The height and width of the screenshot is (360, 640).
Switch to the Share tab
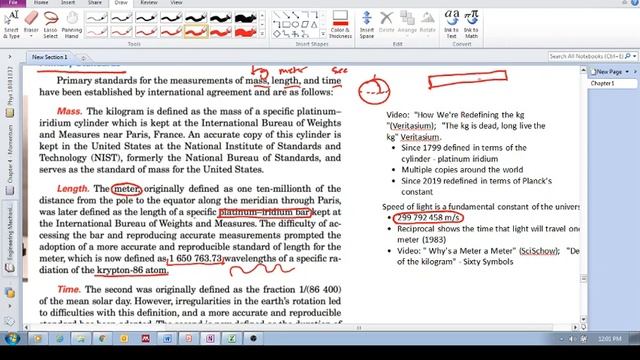click(95, 3)
